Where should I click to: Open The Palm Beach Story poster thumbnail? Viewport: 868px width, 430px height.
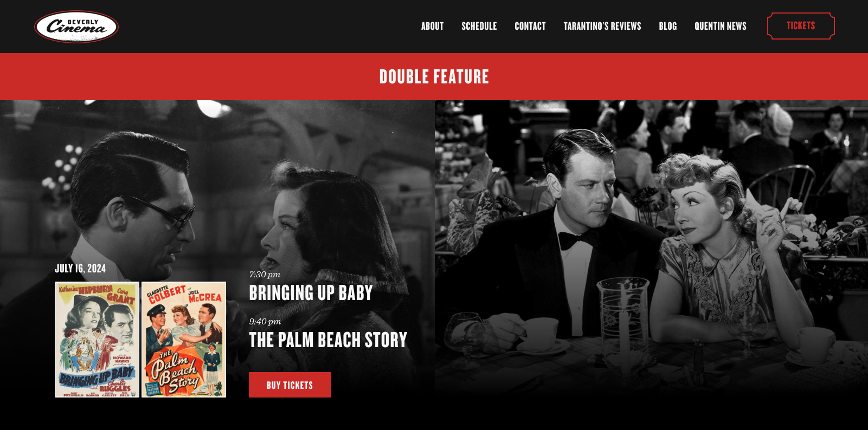point(184,340)
